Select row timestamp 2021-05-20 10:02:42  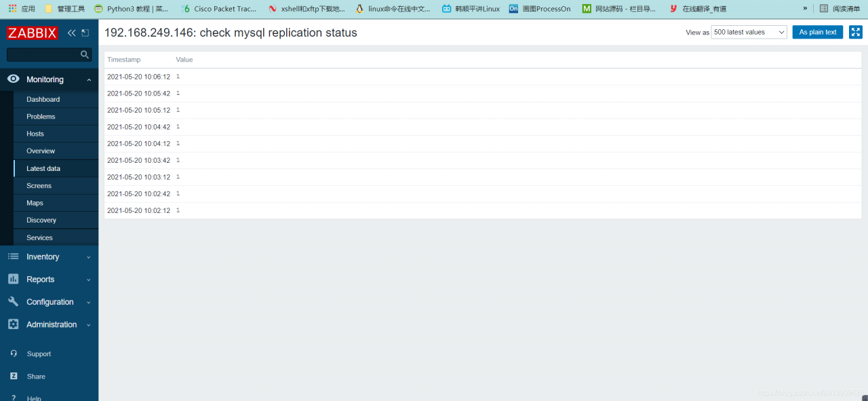pos(138,194)
